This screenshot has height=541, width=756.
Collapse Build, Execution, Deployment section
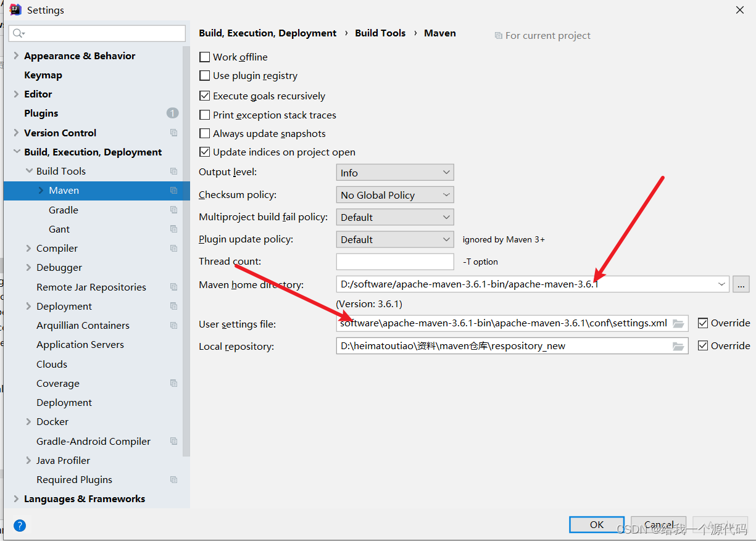16,152
